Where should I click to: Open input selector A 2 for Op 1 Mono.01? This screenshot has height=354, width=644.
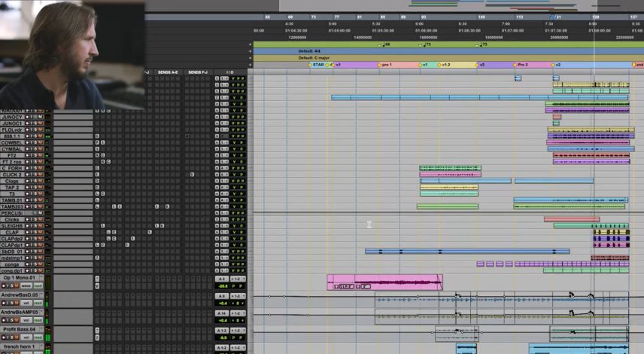(221, 279)
